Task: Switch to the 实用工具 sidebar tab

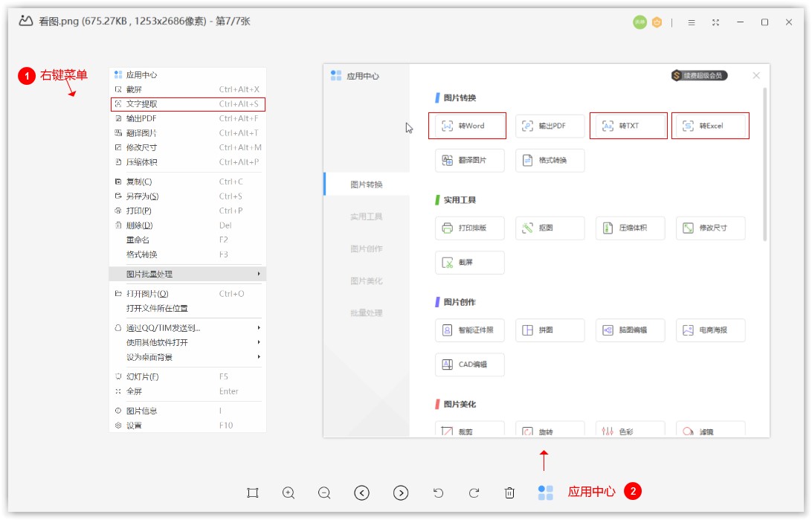Action: [x=367, y=216]
